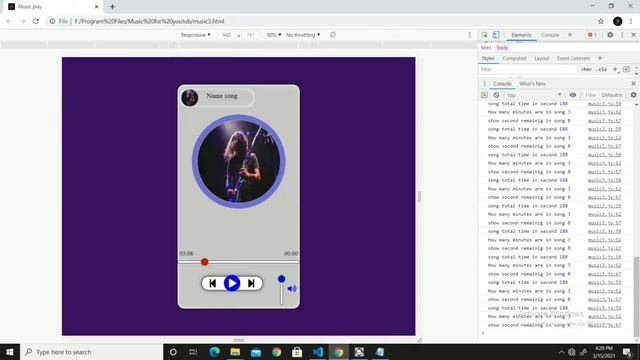Viewport: 640px width, 360px height.
Task: Click the red error count badge
Action: coord(592,35)
